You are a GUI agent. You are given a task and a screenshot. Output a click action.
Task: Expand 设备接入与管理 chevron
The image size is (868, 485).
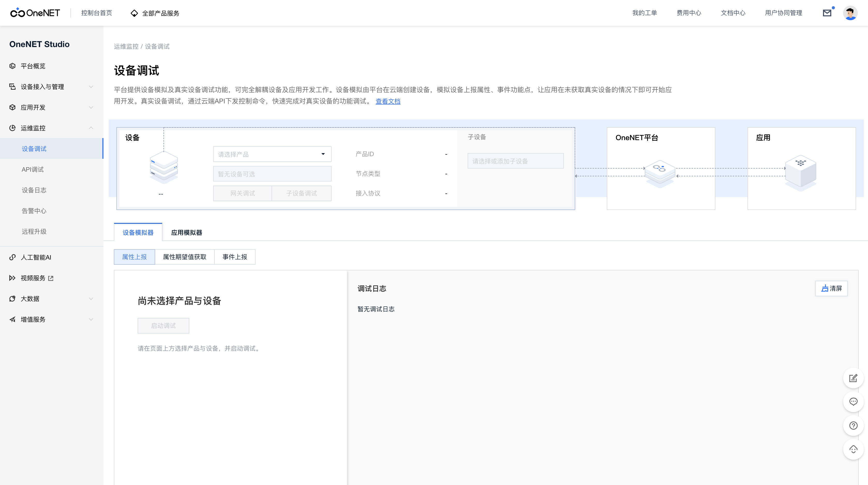coord(91,87)
